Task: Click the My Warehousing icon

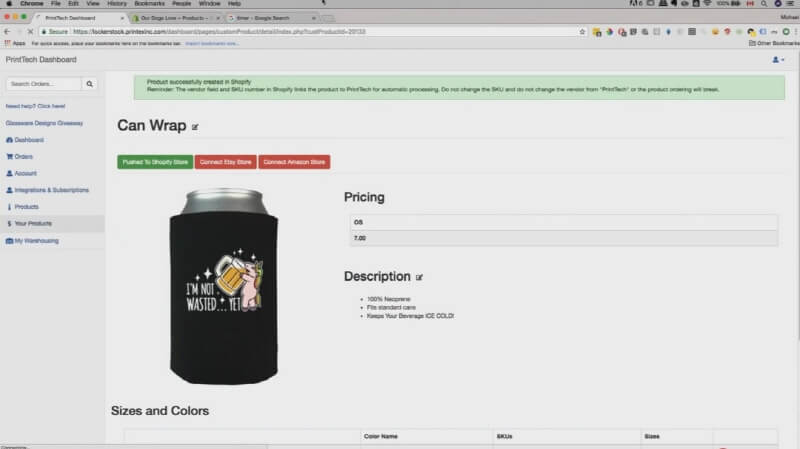Action: coord(9,241)
